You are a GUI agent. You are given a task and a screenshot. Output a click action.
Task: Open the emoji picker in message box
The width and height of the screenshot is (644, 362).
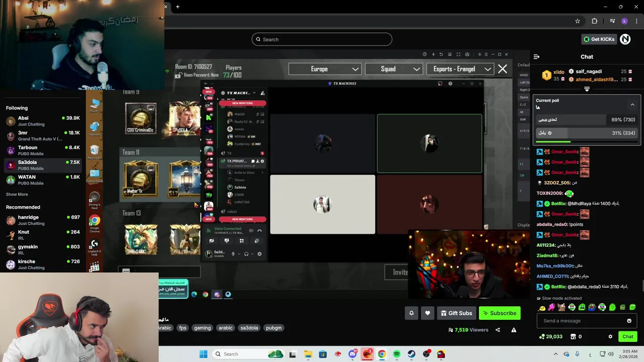(629, 321)
